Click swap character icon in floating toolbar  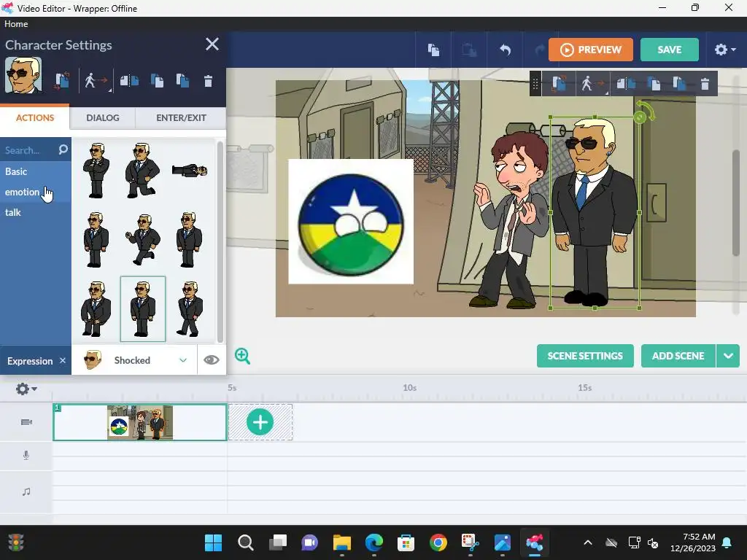(x=559, y=84)
